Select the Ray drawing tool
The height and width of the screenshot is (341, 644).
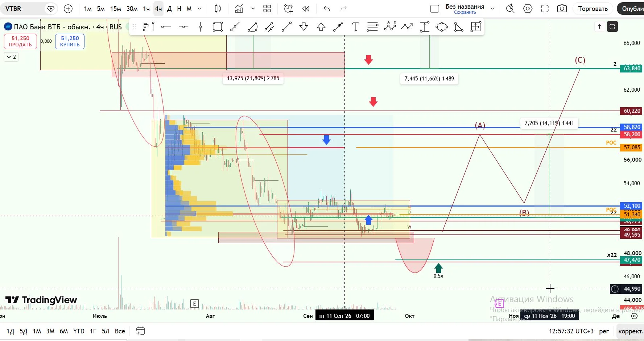235,26
